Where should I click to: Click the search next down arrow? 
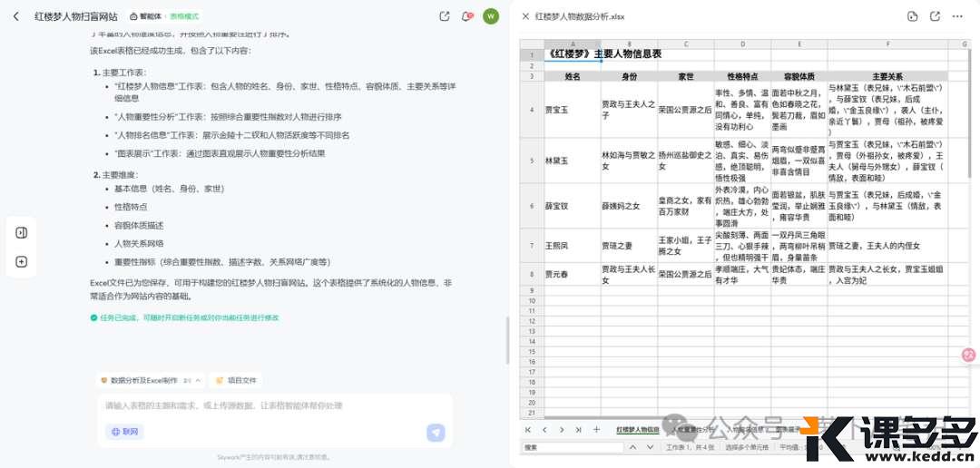click(650, 447)
